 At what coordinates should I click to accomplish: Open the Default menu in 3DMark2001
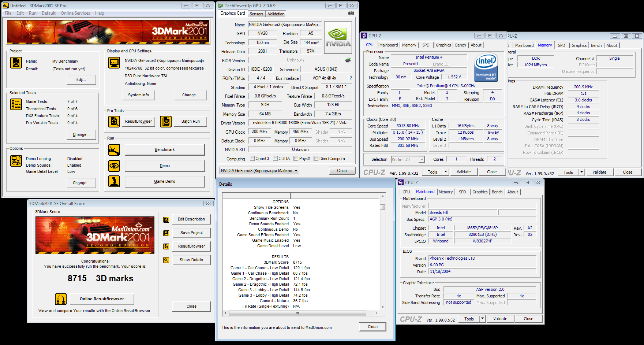click(x=49, y=13)
